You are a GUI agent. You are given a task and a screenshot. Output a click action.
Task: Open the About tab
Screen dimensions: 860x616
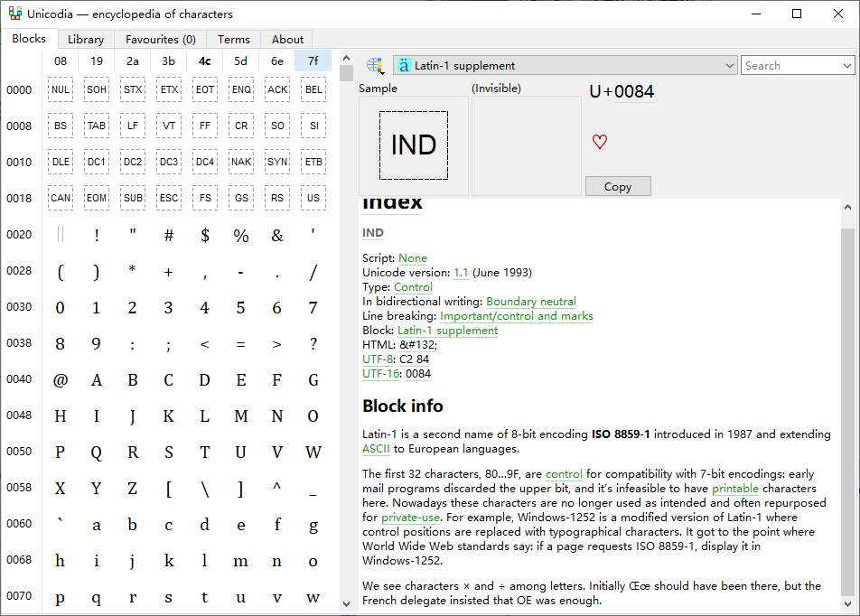(x=286, y=39)
